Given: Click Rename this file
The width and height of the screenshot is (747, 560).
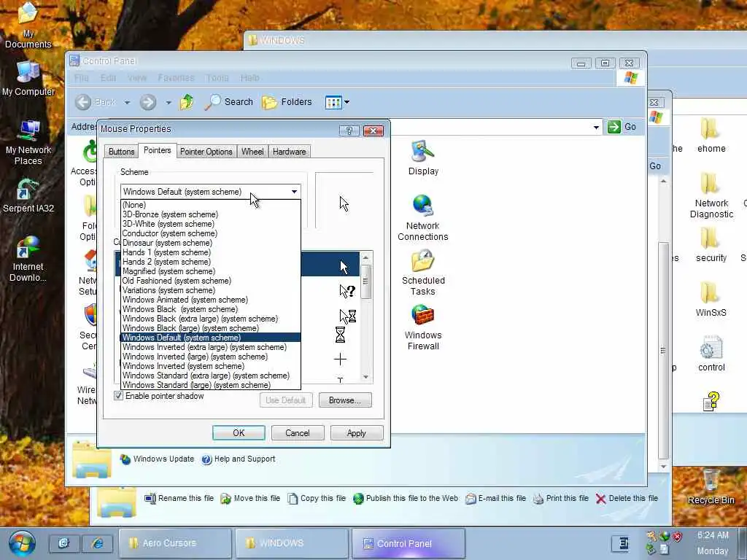Looking at the screenshot, I should pos(179,498).
